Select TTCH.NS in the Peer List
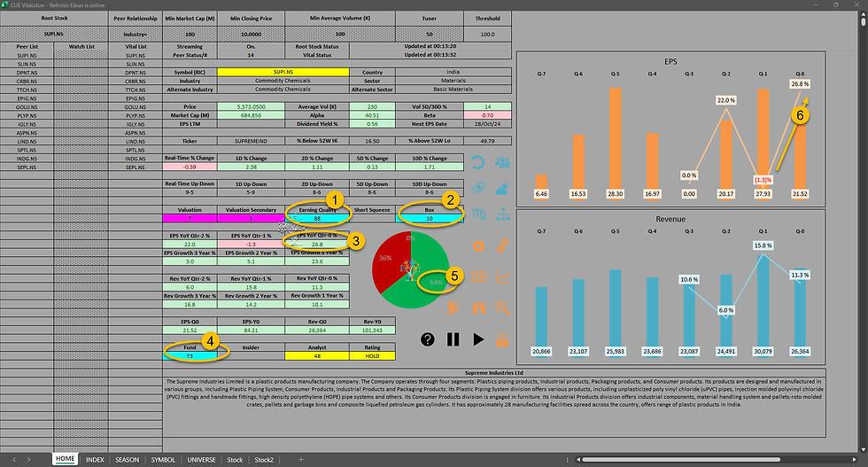Image resolution: width=868 pixels, height=467 pixels. tap(27, 90)
